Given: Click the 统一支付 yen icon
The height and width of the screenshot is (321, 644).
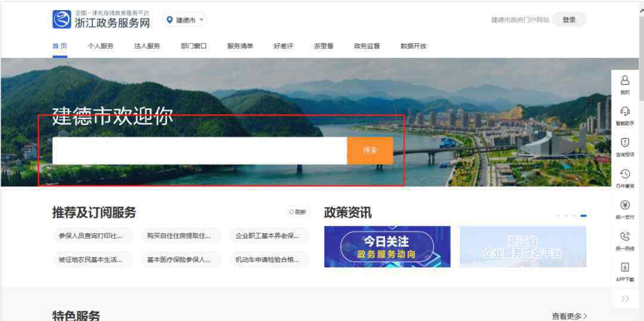Looking at the screenshot, I should coord(625,205).
